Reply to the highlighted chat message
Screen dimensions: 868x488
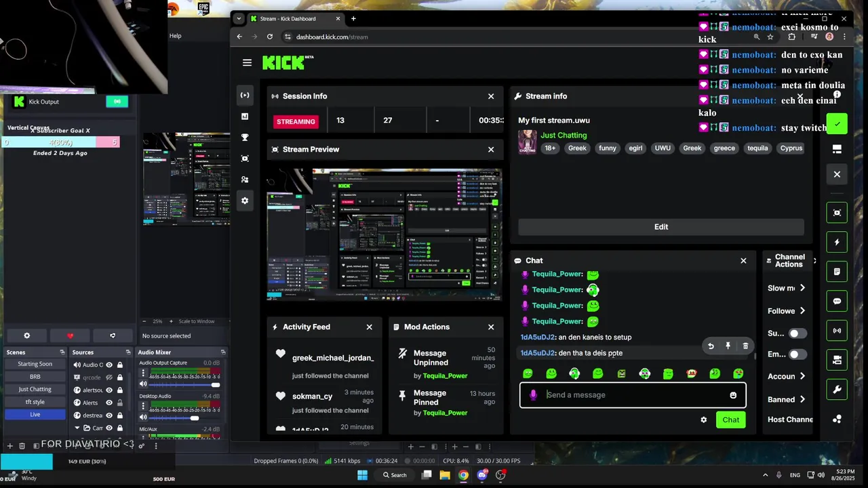[711, 346]
